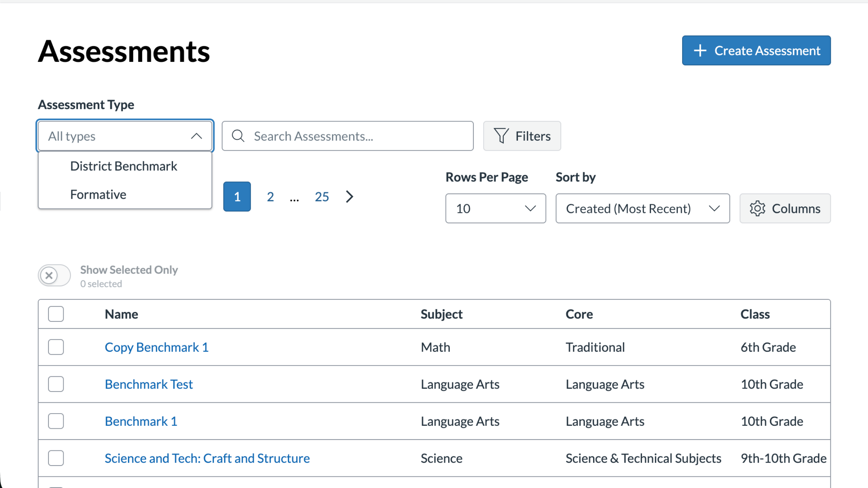The height and width of the screenshot is (488, 868).
Task: Open the Benchmark 1 assessment link
Action: coord(141,421)
